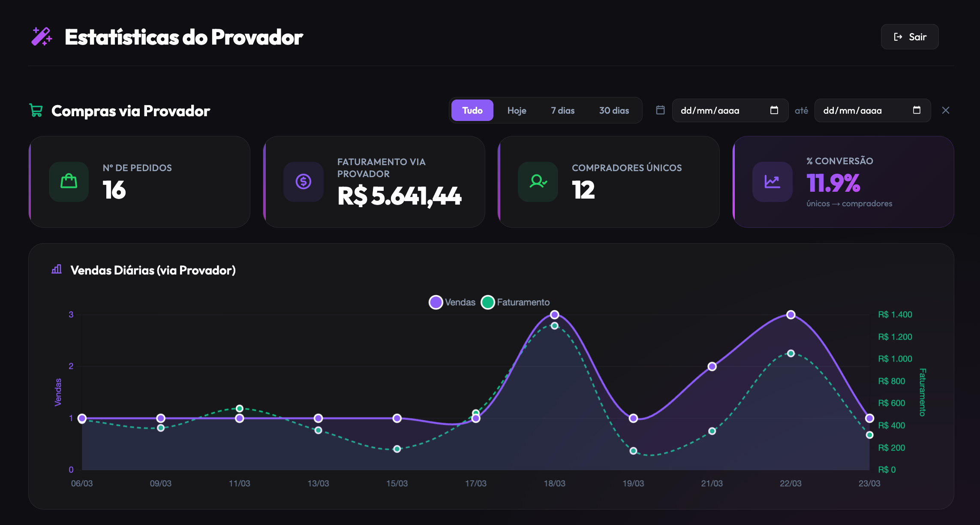Click the 18/03 Vendas peak point

tap(554, 314)
